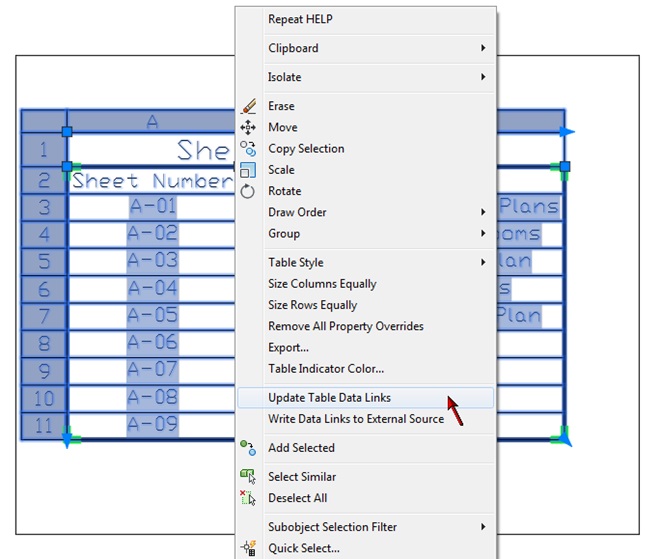
Task: Open the Table Style submenu
Action: tap(366, 263)
